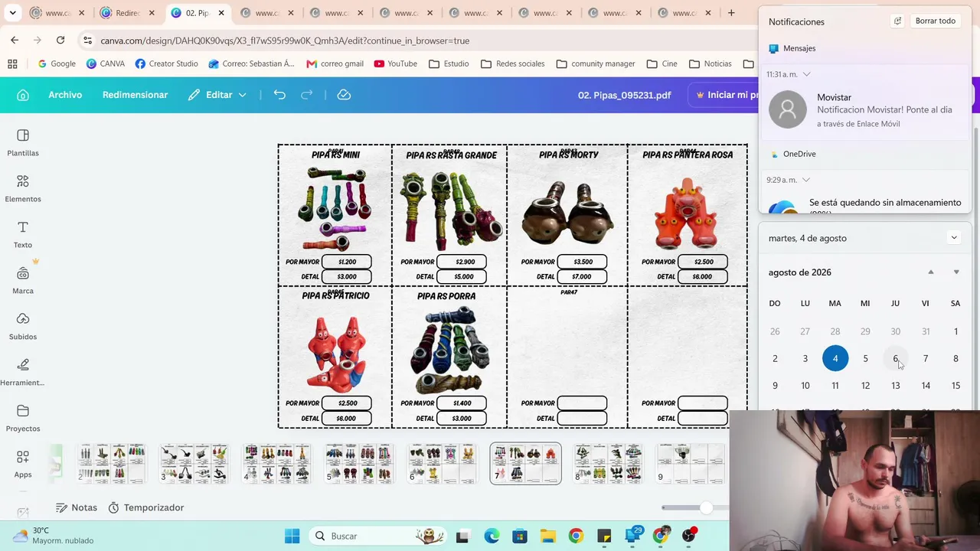Open the weather widget showing 30°C
980x551 pixels.
click(x=54, y=536)
